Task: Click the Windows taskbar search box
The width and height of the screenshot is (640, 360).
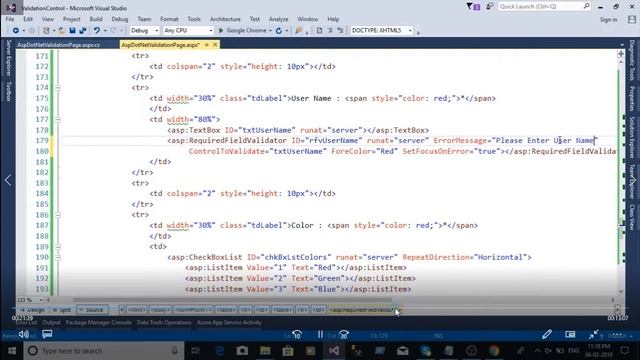Action: pos(104,351)
